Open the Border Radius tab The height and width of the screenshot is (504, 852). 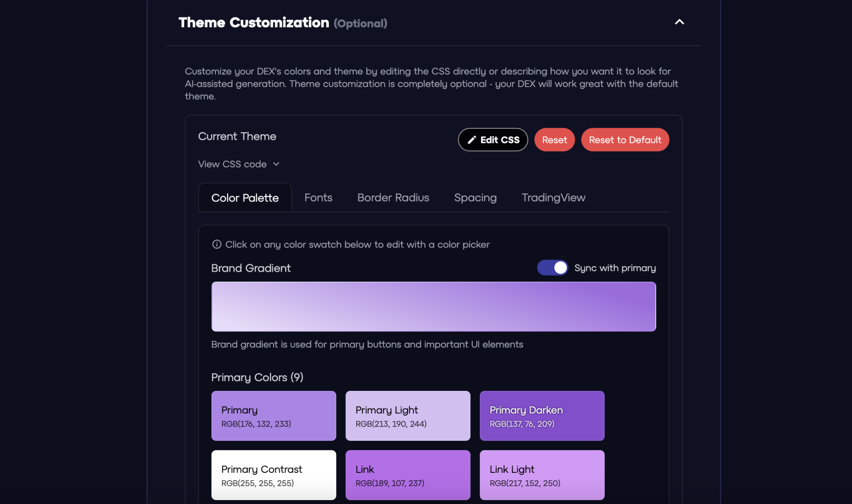pyautogui.click(x=393, y=198)
